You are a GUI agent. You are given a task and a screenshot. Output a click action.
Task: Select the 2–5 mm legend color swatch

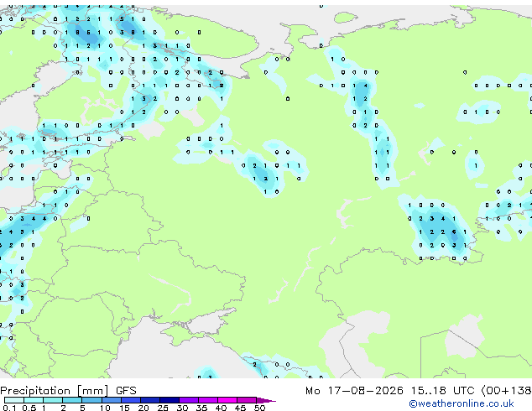72,400
